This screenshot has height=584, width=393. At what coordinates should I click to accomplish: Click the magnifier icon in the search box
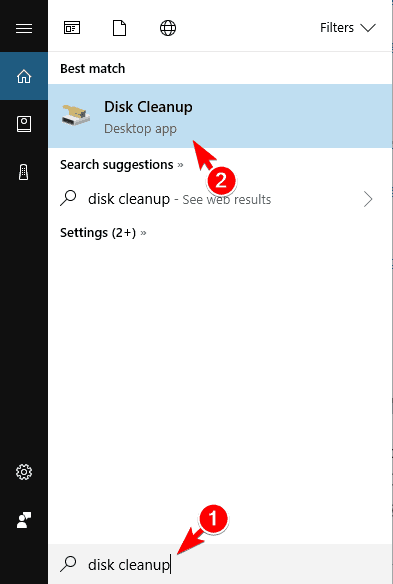pyautogui.click(x=69, y=564)
